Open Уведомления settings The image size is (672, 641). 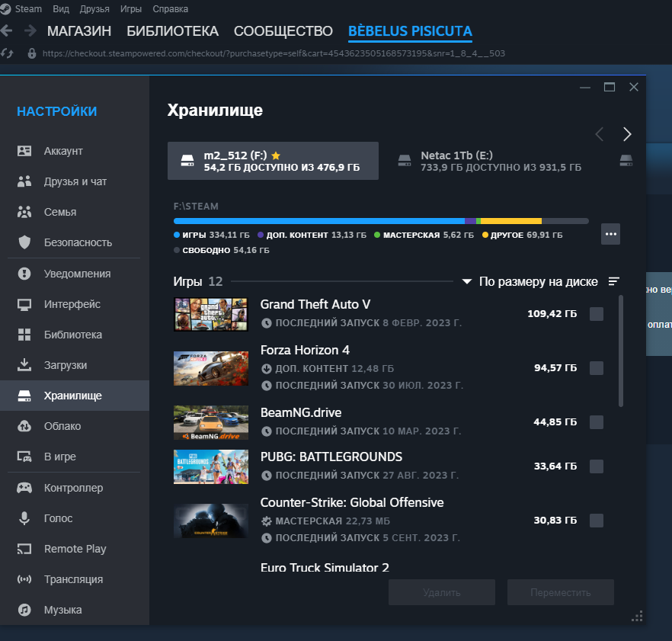(x=75, y=274)
